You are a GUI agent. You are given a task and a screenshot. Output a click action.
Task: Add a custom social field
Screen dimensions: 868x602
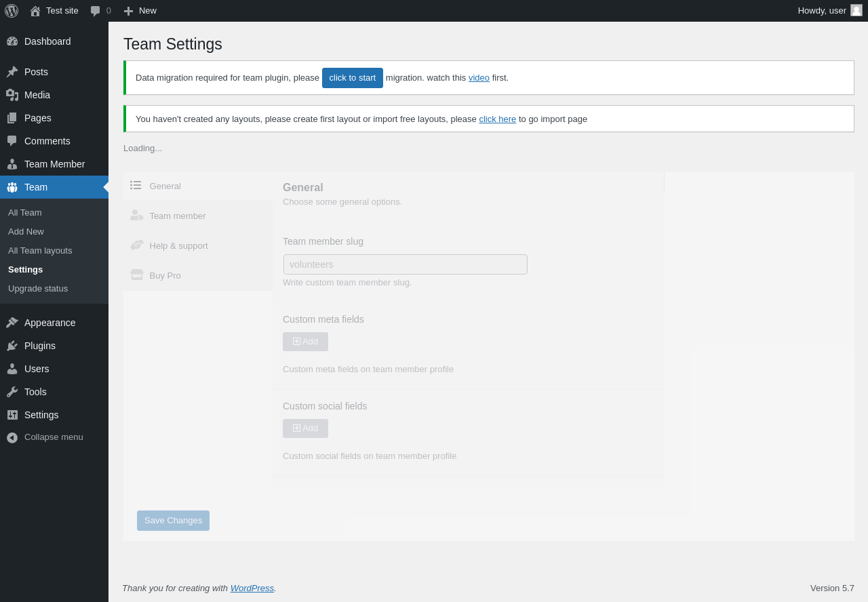click(305, 428)
